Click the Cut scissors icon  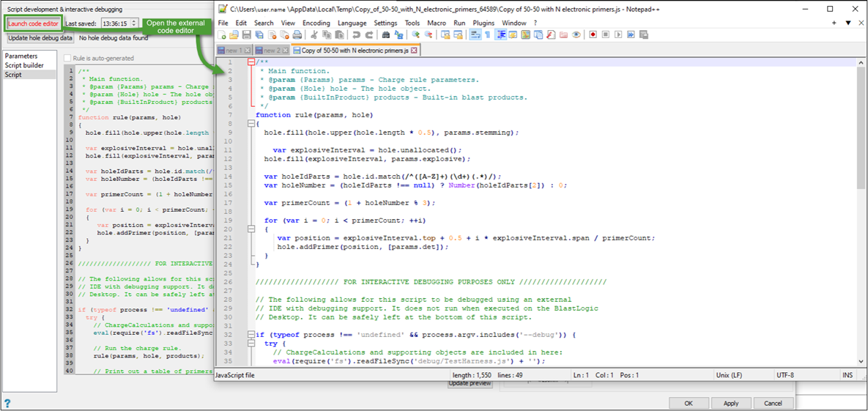click(x=313, y=34)
